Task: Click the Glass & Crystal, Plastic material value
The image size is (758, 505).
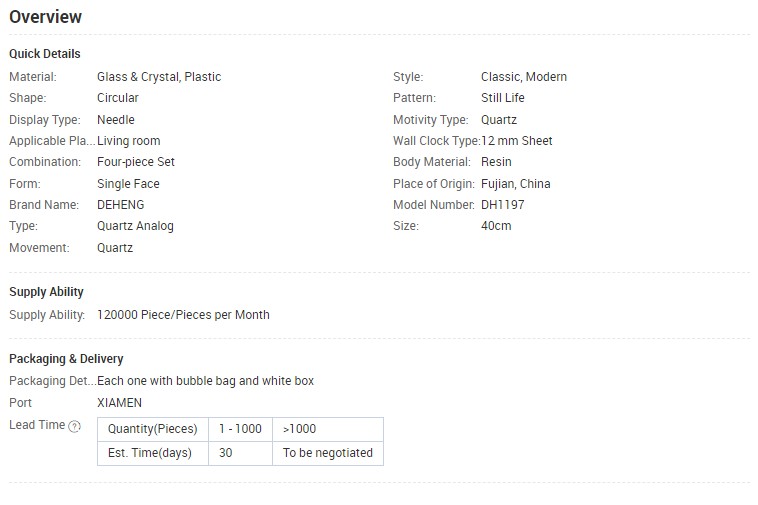Action: point(159,77)
